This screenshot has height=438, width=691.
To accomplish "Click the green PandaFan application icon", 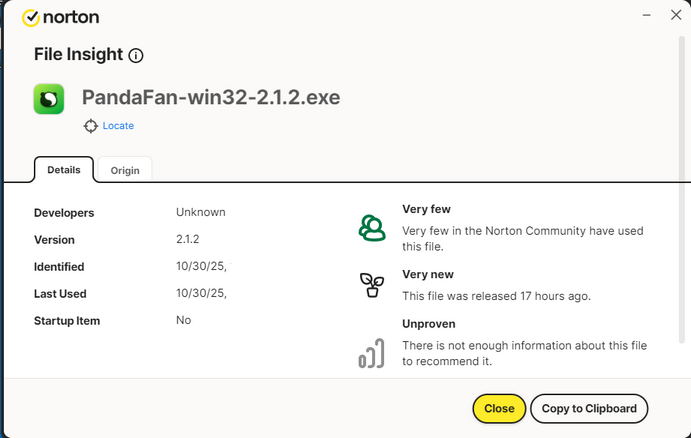I will click(49, 98).
